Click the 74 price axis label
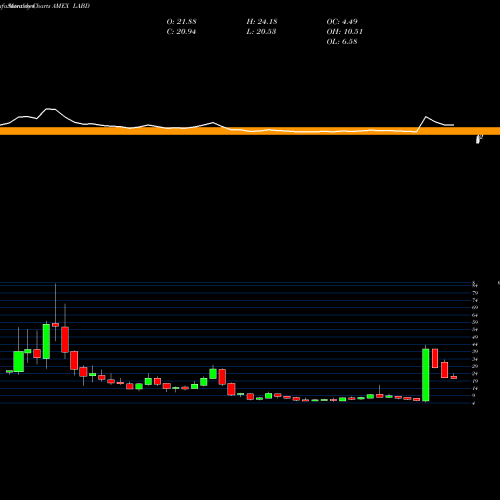500x500 pixels. click(475, 300)
